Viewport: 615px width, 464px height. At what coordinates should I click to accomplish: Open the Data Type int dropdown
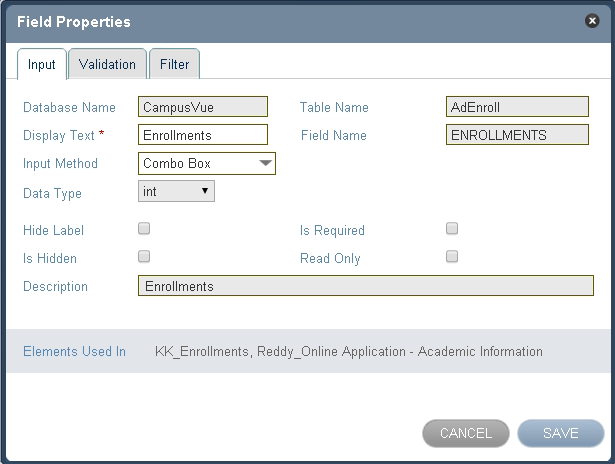(x=176, y=191)
